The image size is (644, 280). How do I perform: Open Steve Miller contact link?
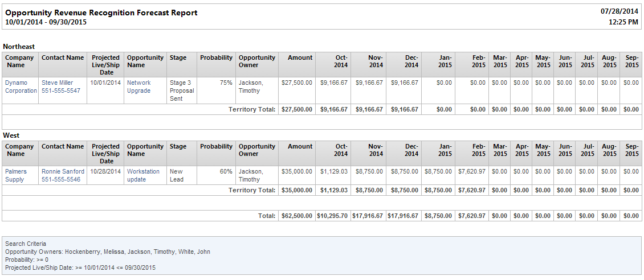coord(57,83)
